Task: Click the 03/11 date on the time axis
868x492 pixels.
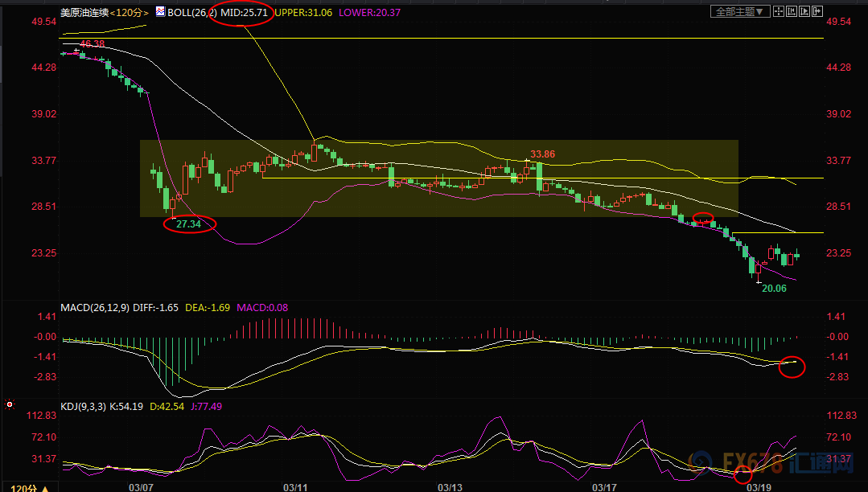Action: click(x=295, y=487)
